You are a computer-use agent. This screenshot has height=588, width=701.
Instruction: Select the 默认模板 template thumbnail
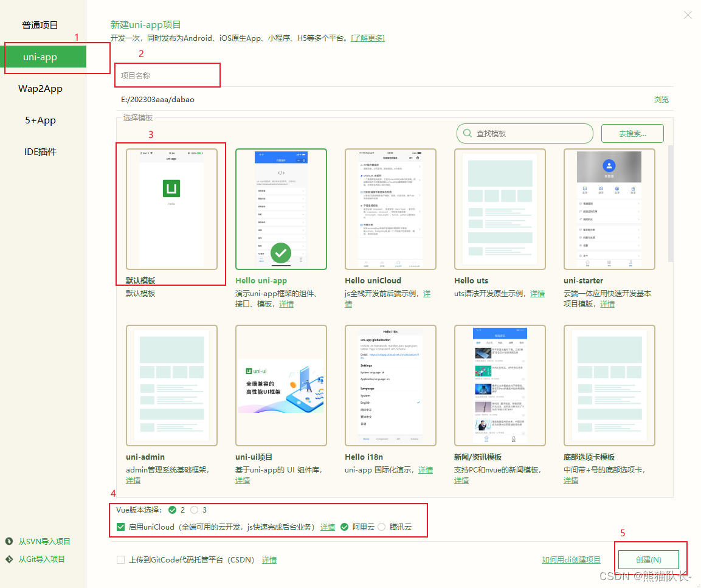pos(171,209)
